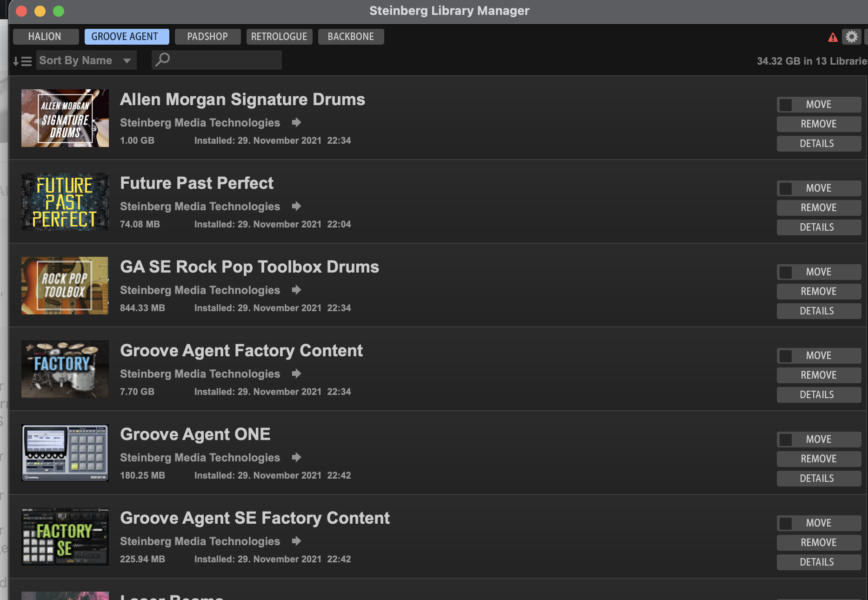The width and height of the screenshot is (868, 600).
Task: Click the Factory SE cover thumbnail
Action: click(x=65, y=537)
